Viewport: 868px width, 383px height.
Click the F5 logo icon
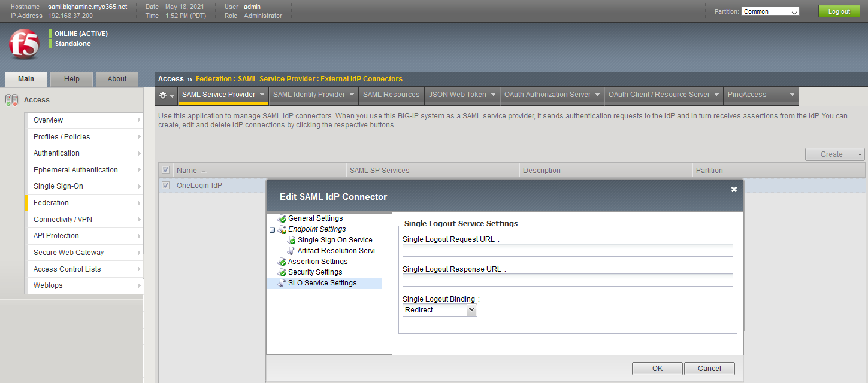(24, 44)
